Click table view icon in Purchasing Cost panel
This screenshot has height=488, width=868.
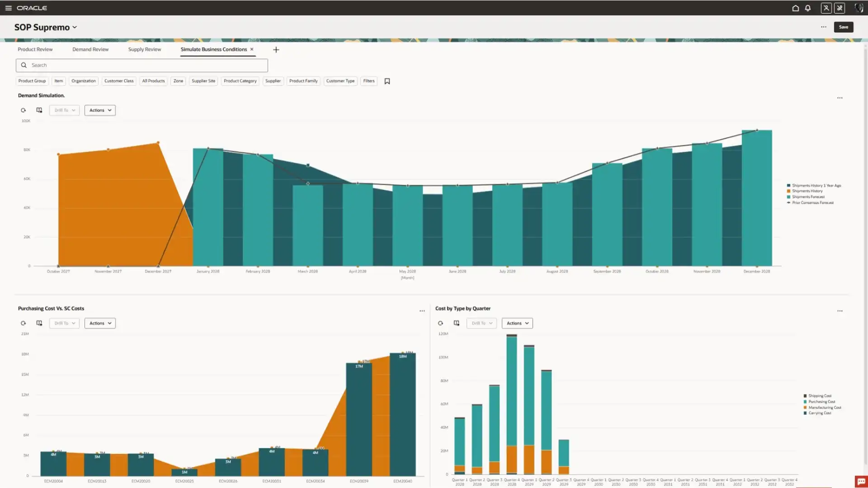pyautogui.click(x=39, y=323)
